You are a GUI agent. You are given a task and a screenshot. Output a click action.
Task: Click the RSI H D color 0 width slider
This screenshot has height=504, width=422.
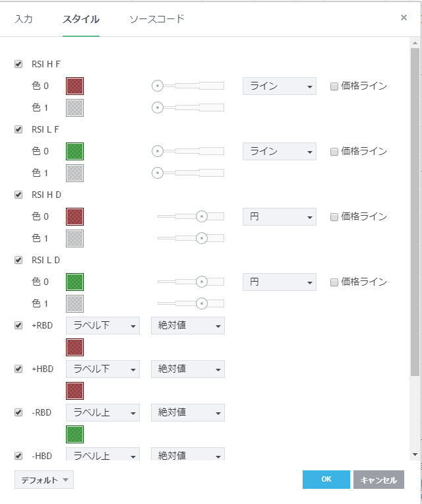(x=191, y=216)
